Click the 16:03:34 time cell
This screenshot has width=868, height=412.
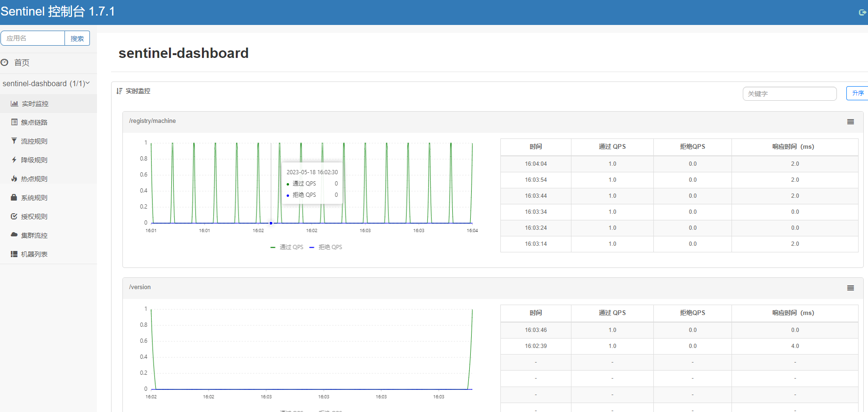pyautogui.click(x=536, y=212)
